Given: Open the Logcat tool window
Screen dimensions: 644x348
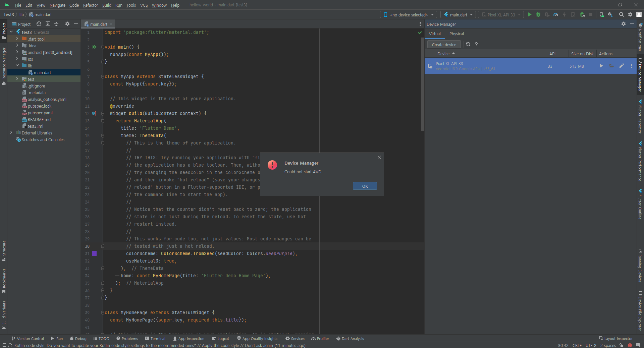Looking at the screenshot, I should click(x=220, y=339).
